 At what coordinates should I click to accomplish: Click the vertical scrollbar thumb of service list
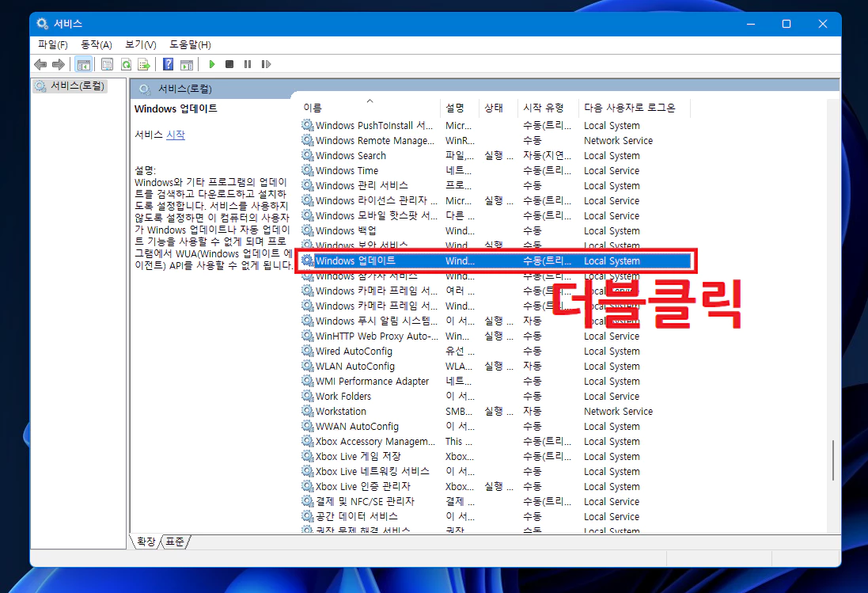coord(832,461)
